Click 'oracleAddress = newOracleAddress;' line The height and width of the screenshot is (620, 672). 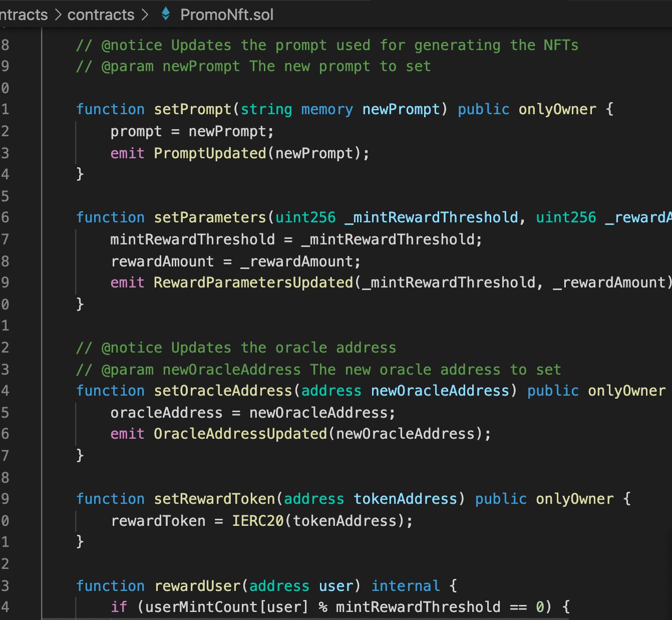253,413
